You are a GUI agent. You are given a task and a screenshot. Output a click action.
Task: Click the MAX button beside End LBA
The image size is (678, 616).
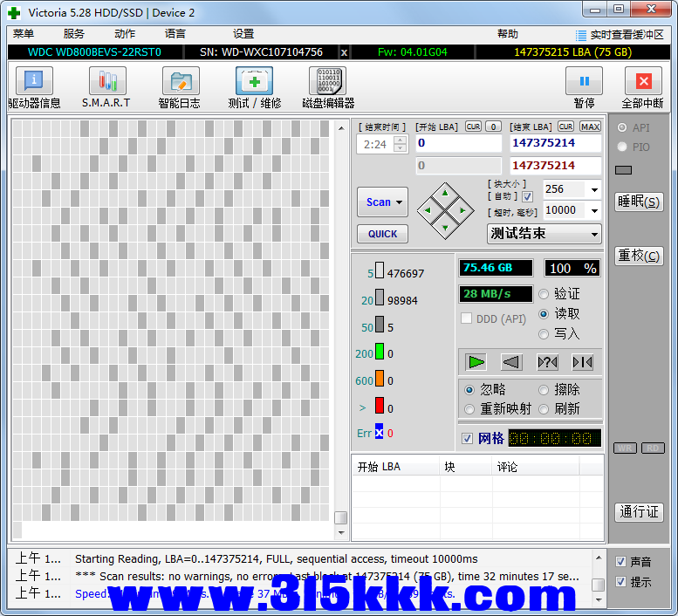tap(590, 127)
